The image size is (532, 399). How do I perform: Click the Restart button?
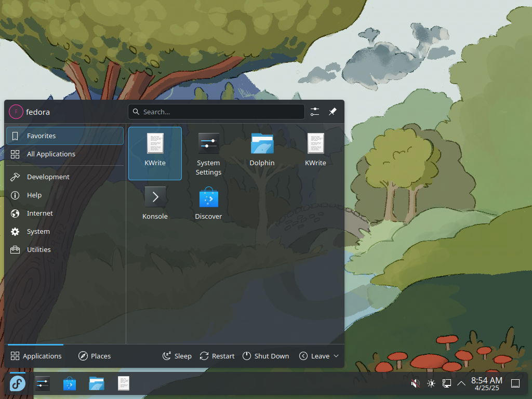coord(217,356)
